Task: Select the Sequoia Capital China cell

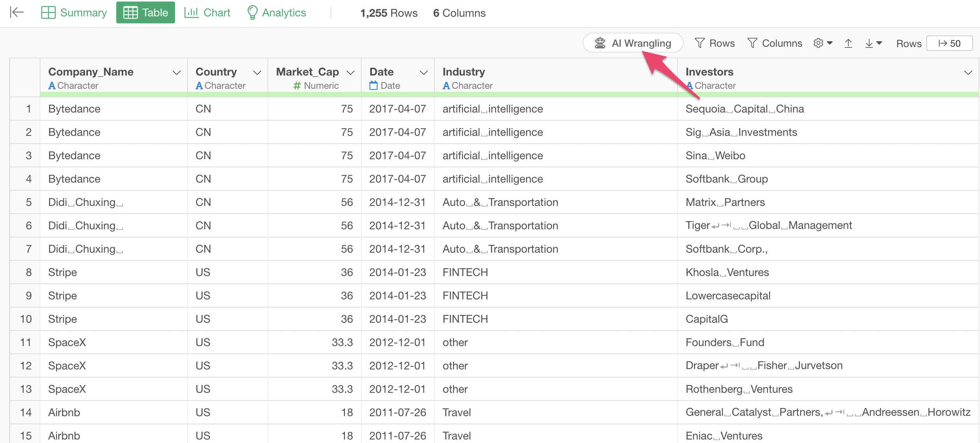Action: (744, 109)
